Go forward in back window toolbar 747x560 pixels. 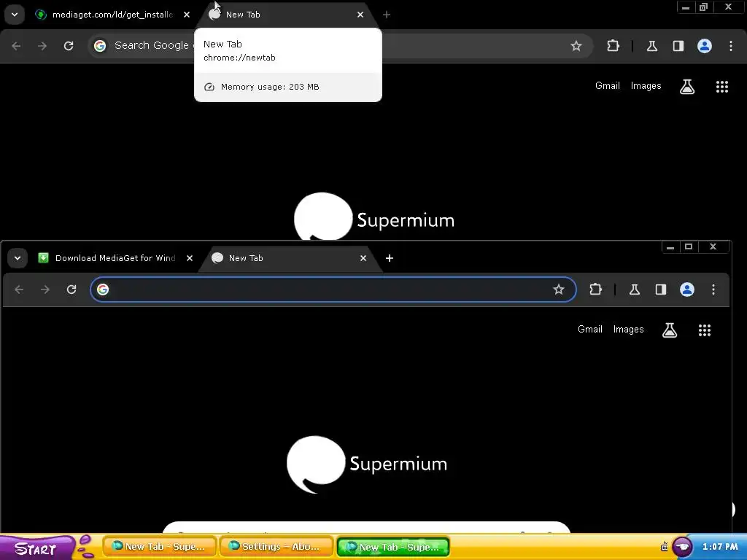(x=42, y=46)
